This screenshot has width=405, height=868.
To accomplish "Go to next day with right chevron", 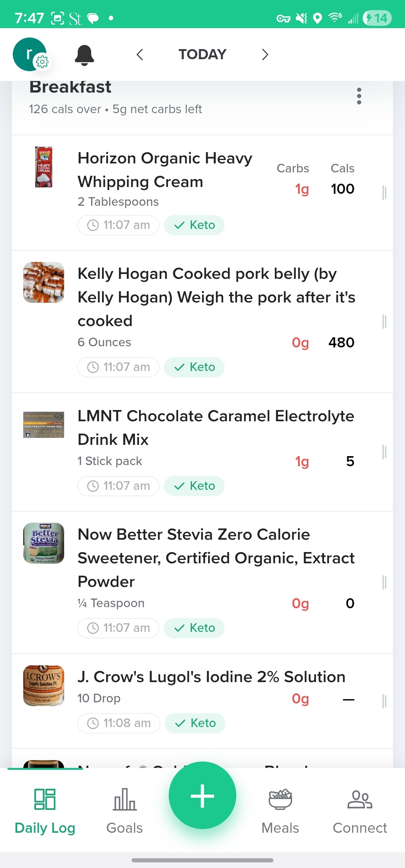I will [265, 55].
